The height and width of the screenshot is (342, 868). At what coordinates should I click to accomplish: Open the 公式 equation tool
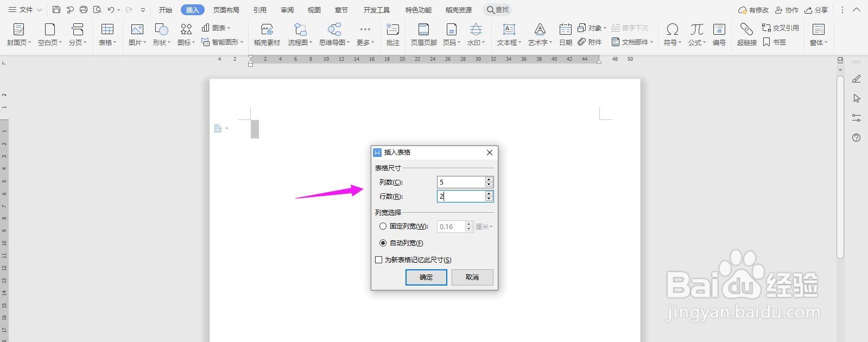click(x=697, y=34)
